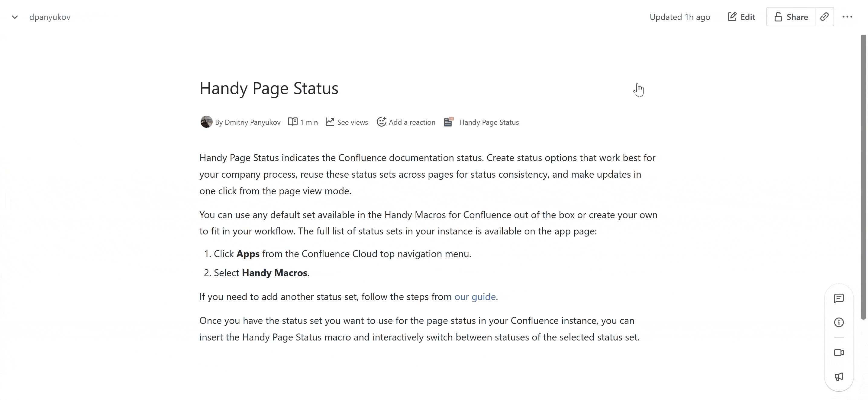Click the megaphone feedback icon
868x400 pixels.
click(839, 377)
